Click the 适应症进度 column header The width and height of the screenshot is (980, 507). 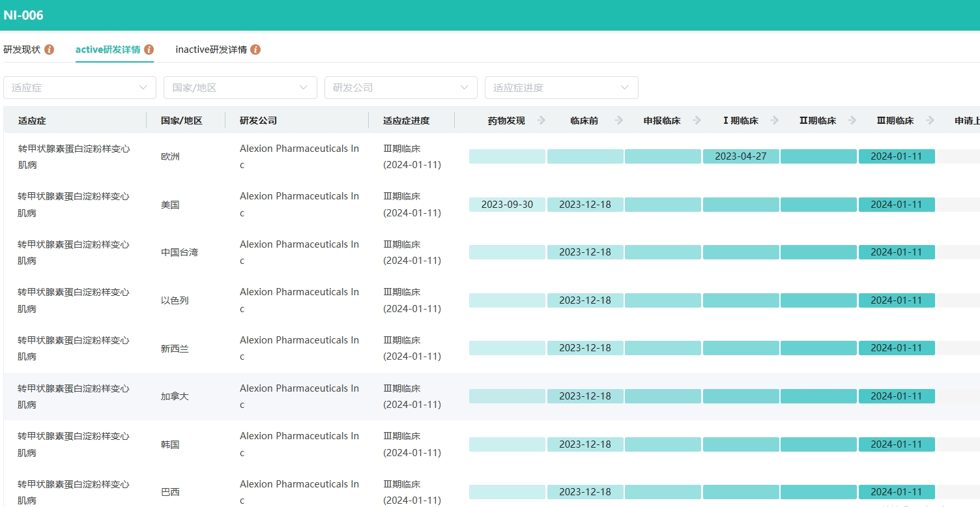tap(407, 121)
